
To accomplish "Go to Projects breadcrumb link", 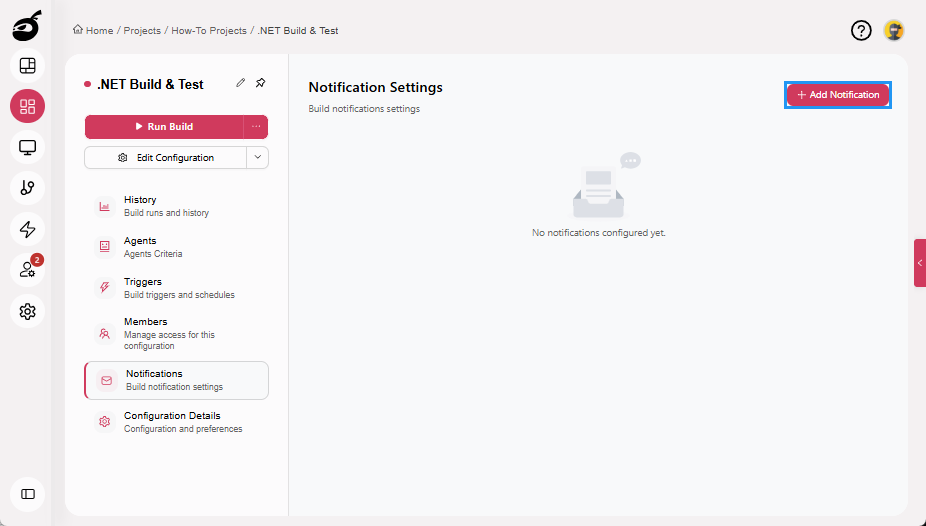I will click(142, 31).
